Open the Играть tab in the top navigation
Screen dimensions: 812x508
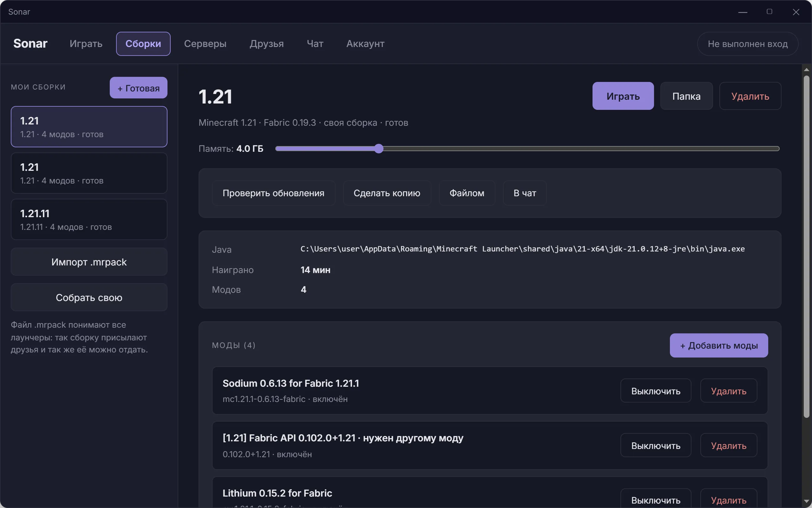click(86, 44)
